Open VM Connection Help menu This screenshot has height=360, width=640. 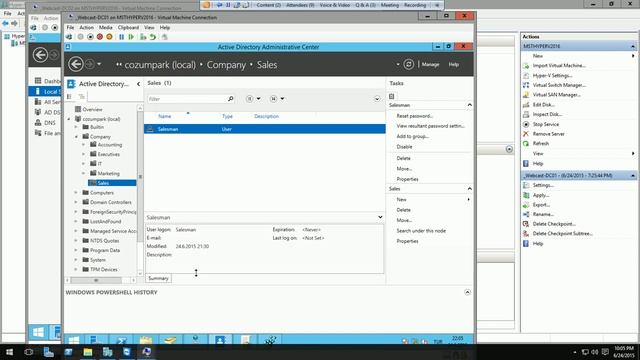tap(165, 27)
